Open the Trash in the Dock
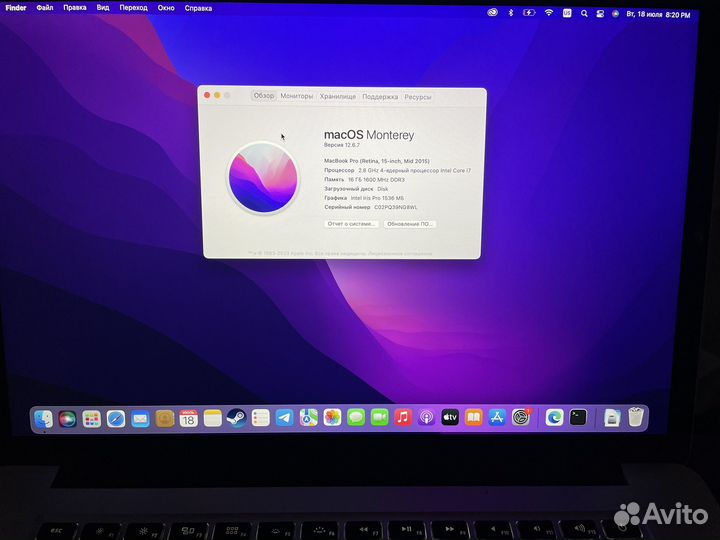 tap(636, 417)
